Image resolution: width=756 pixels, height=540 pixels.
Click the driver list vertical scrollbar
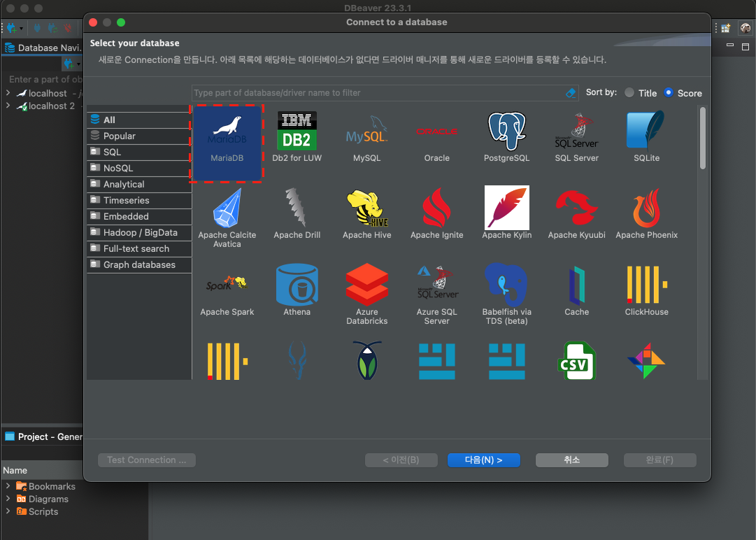click(x=702, y=138)
